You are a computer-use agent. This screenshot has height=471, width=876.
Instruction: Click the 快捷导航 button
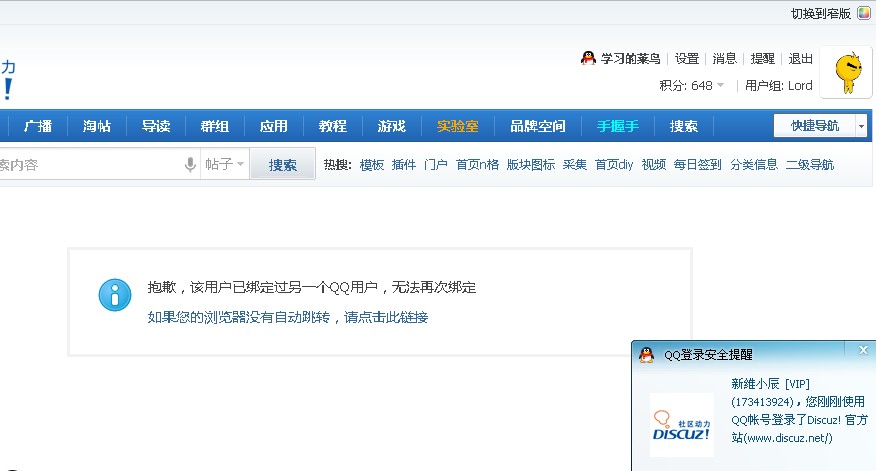pyautogui.click(x=815, y=126)
